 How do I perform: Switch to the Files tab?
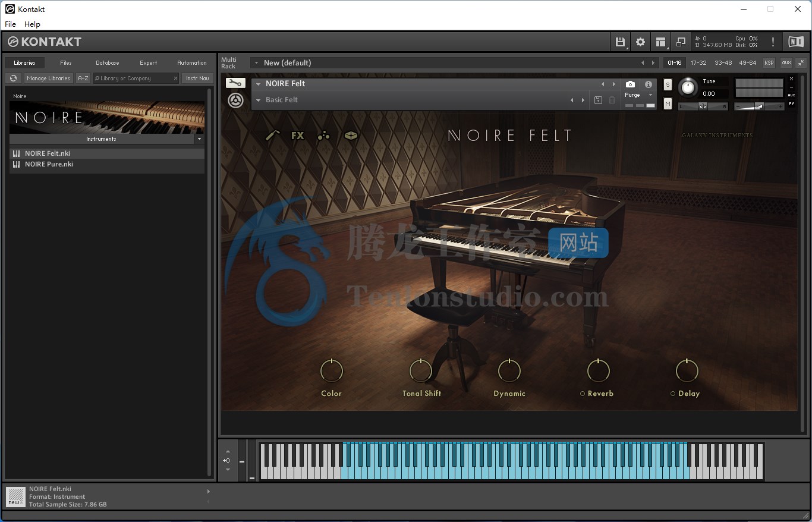click(x=66, y=62)
